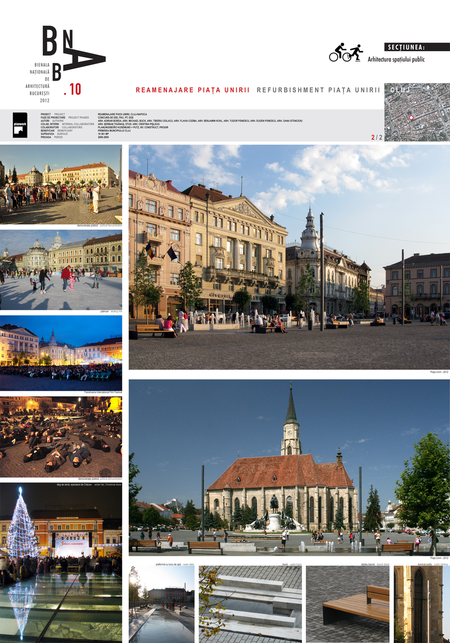Click the red location marker on the Cluj map
Viewport: 450px width, 643px height.
(411, 118)
